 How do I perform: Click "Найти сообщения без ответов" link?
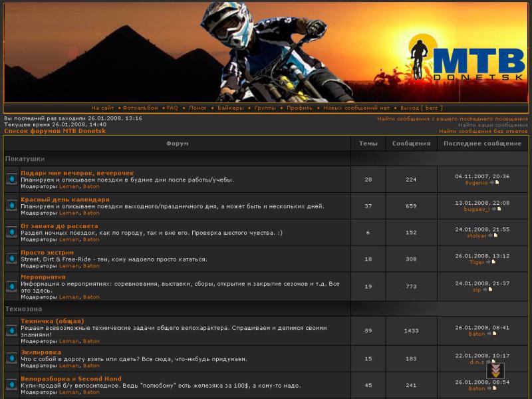(x=483, y=131)
